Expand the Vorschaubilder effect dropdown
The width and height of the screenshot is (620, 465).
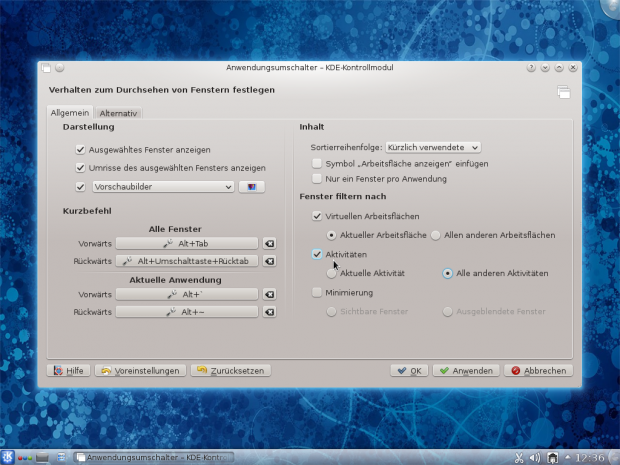click(161, 186)
